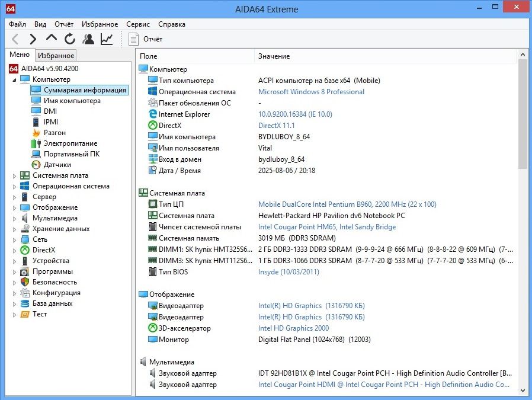Open the Справка menu
Screen dimensions: 532x400
172,24
